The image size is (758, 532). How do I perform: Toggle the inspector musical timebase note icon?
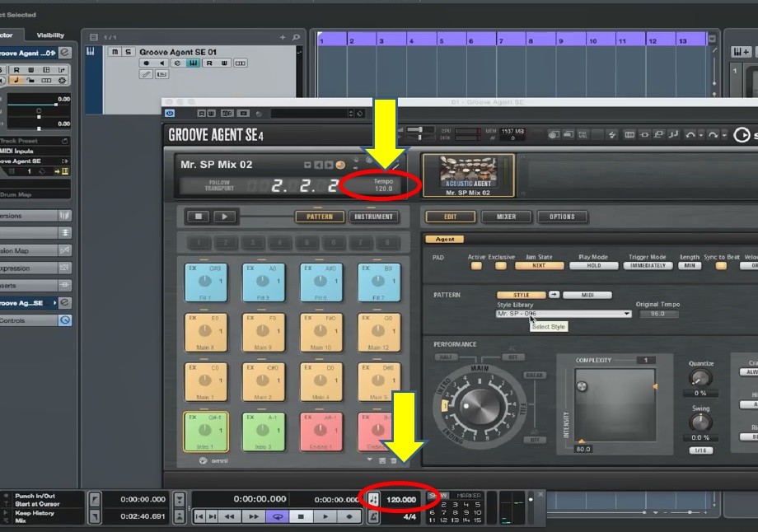tap(16, 80)
